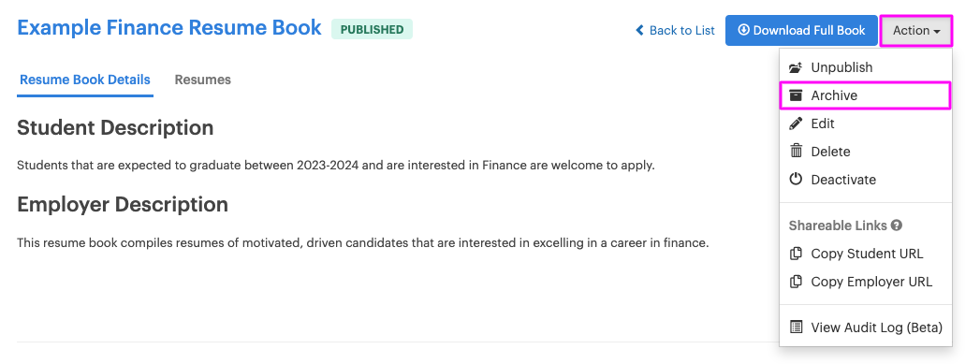Image resolution: width=980 pixels, height=364 pixels.
Task: Click the Delete trash can icon
Action: 796,151
